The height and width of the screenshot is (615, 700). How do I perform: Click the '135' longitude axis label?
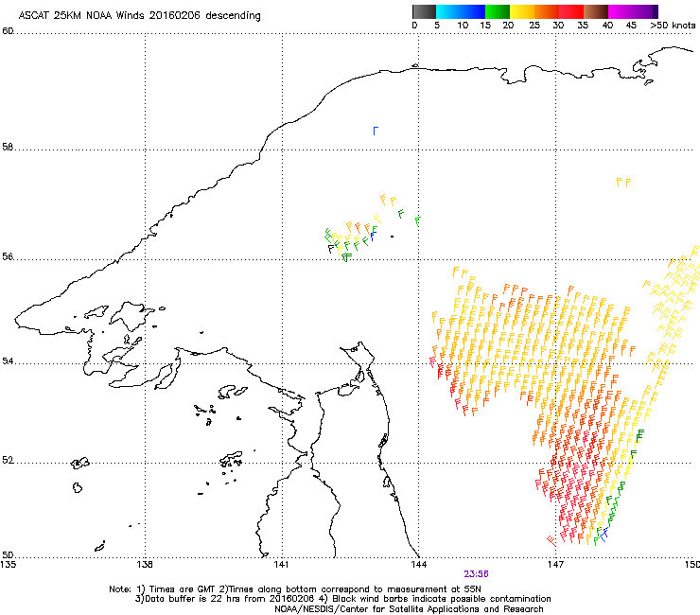9,565
